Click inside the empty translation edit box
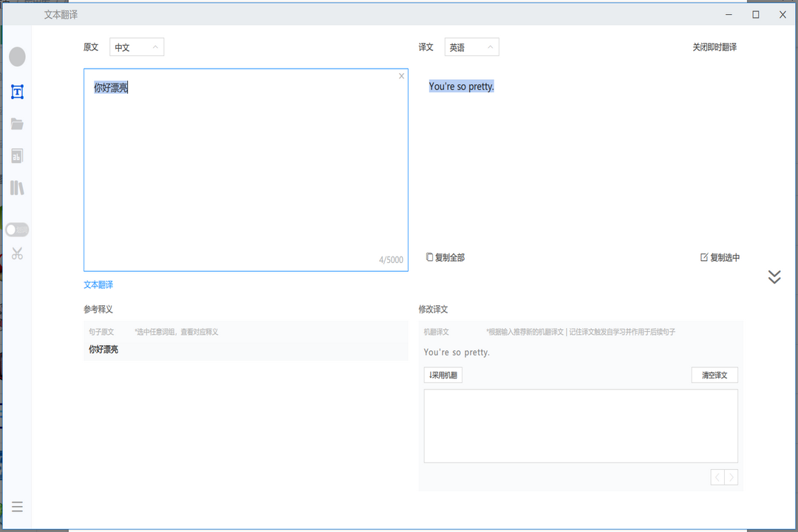The image size is (798, 532). click(x=580, y=425)
